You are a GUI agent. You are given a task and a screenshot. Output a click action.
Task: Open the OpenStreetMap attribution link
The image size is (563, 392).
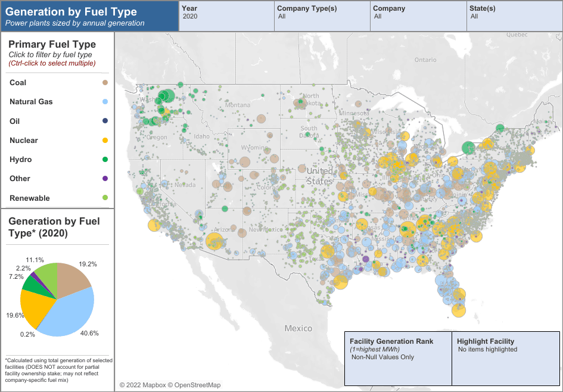click(x=194, y=385)
